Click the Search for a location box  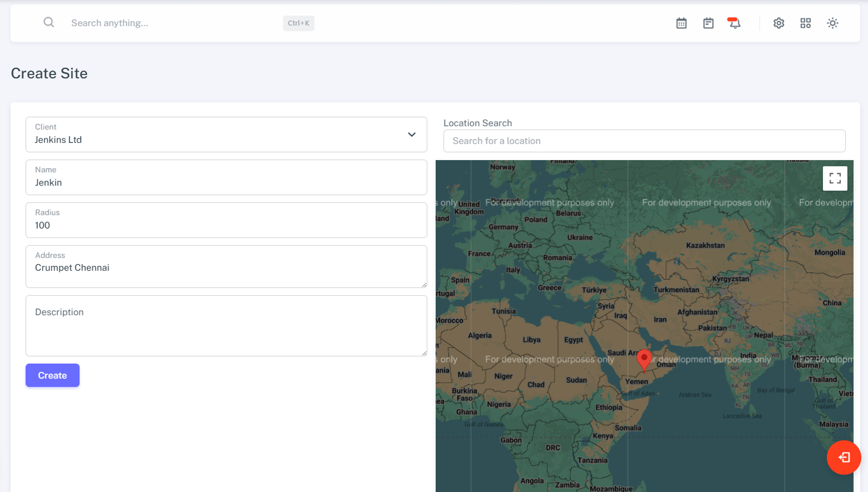[644, 141]
